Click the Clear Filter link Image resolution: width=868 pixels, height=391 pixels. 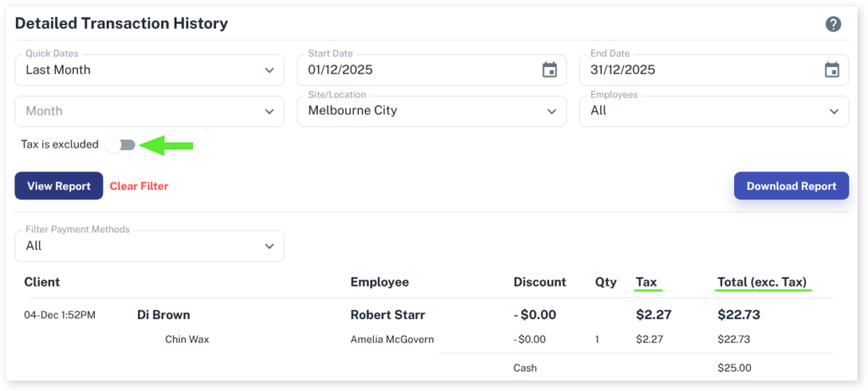[x=139, y=186]
